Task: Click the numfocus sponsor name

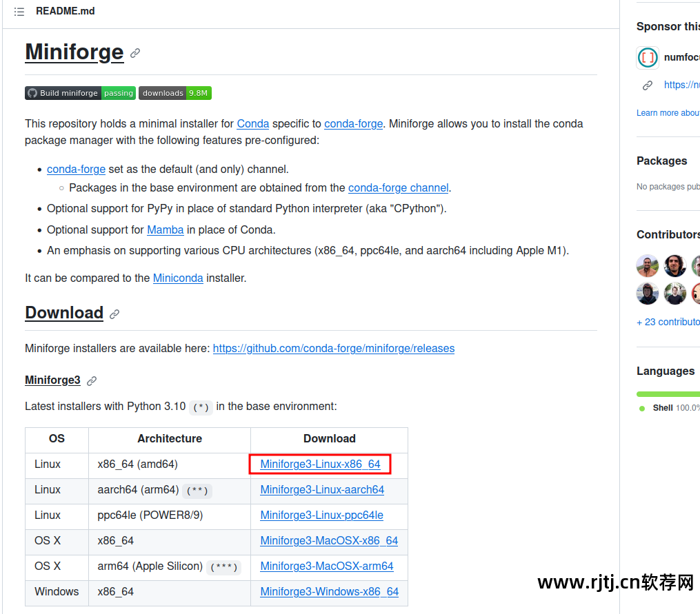Action: (681, 57)
